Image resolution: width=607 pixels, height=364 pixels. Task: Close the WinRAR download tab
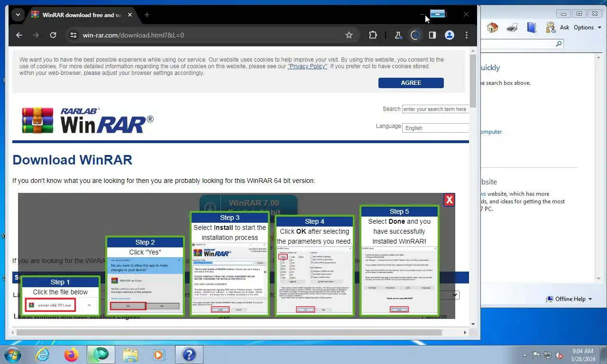pyautogui.click(x=129, y=15)
